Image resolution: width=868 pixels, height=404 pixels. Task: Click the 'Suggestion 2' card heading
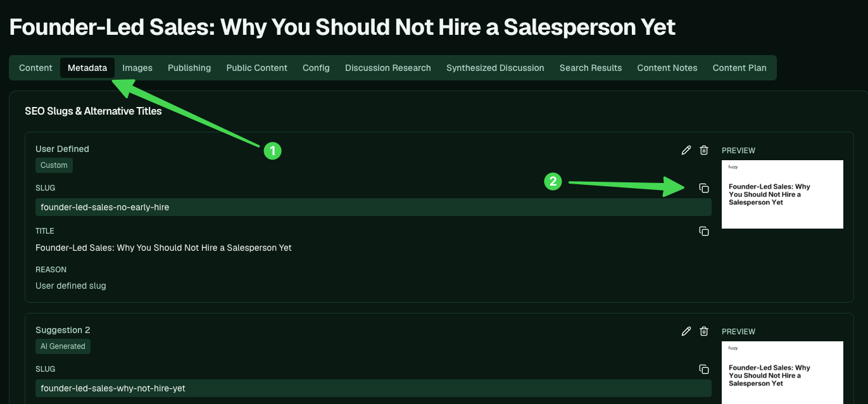coord(63,330)
